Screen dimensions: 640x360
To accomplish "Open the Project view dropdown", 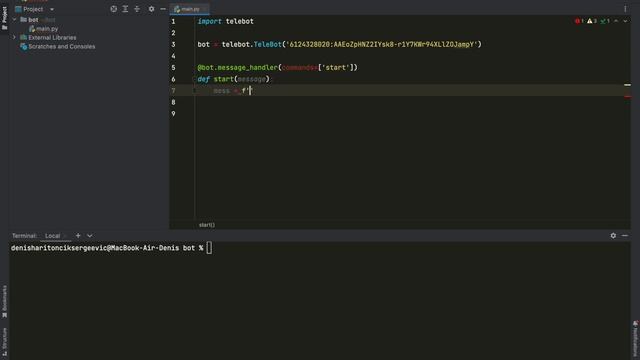I will (x=52, y=9).
